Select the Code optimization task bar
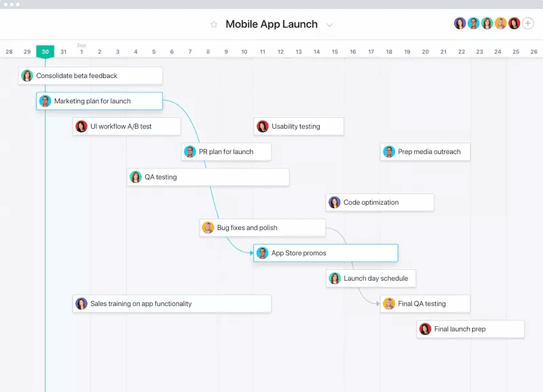Viewport: 543px width, 392px height. pyautogui.click(x=380, y=202)
